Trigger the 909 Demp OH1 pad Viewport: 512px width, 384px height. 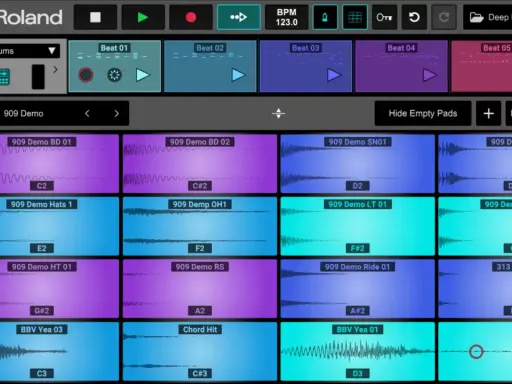[200, 226]
